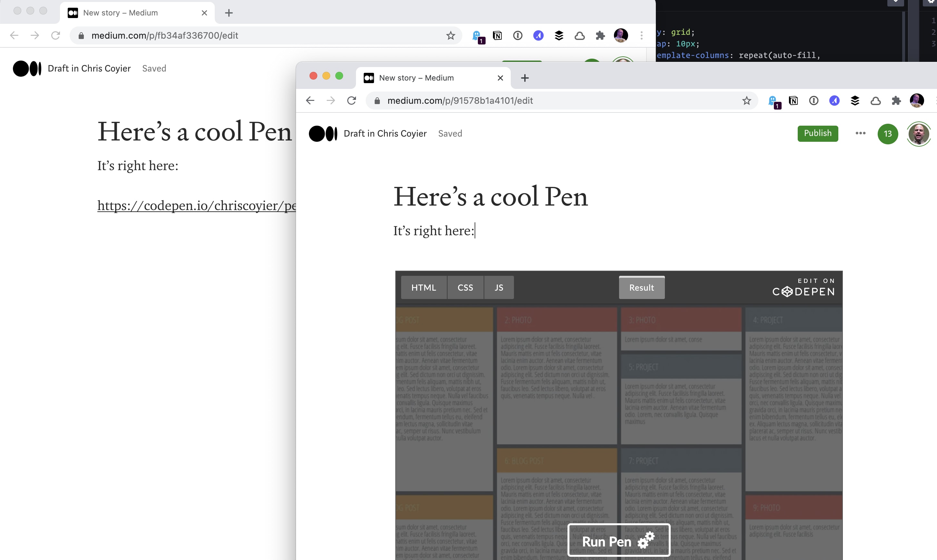The width and height of the screenshot is (937, 560).
Task: Click Medium logo in front window
Action: click(323, 134)
